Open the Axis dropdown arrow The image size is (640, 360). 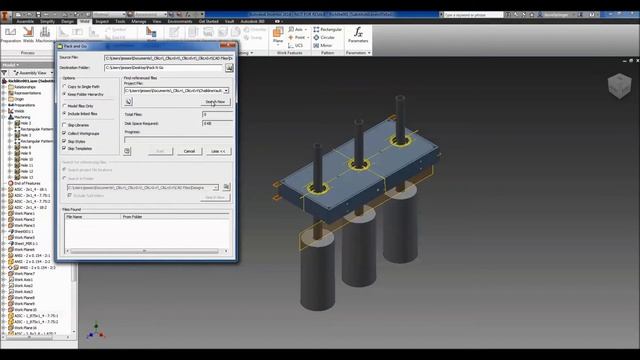(305, 29)
